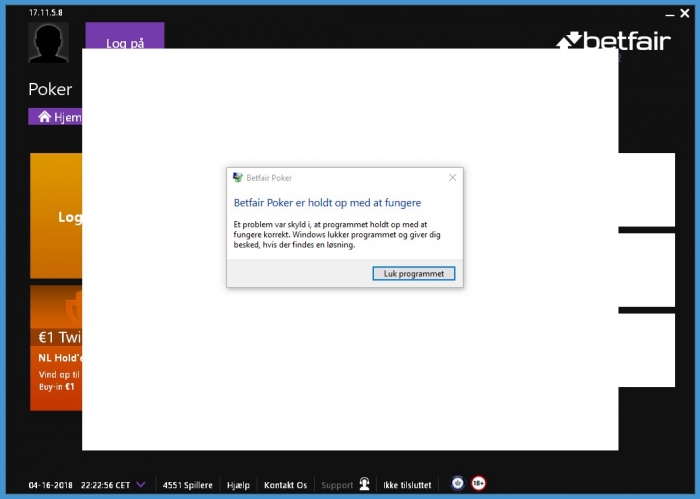Close the Betfair Poker main window

(685, 13)
